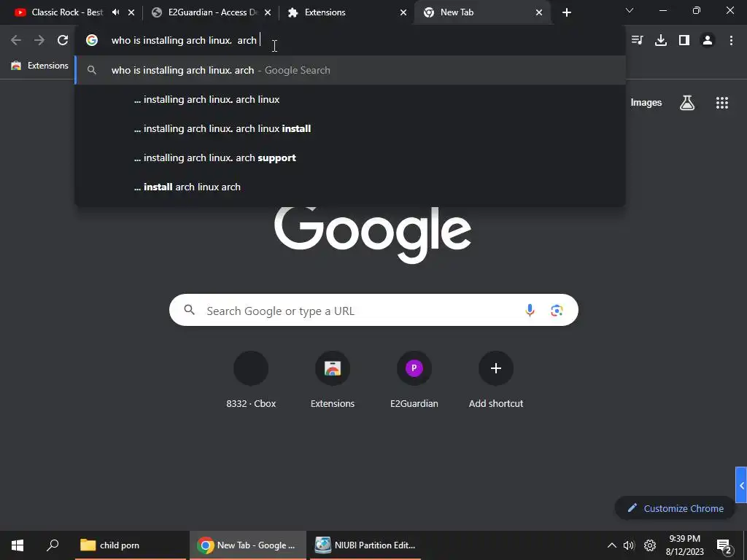747x560 pixels.
Task: Open the 8332 · Cbox shortcut
Action: 251,380
